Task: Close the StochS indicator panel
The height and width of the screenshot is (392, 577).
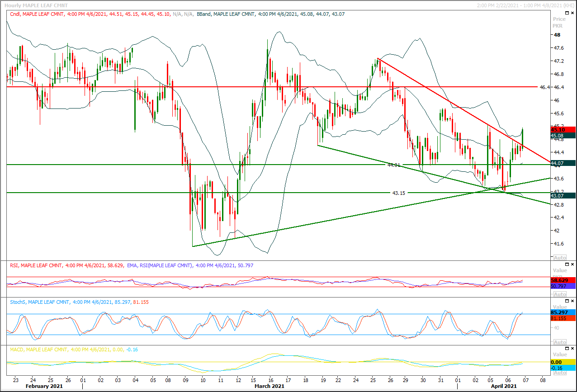Action: coord(573,301)
